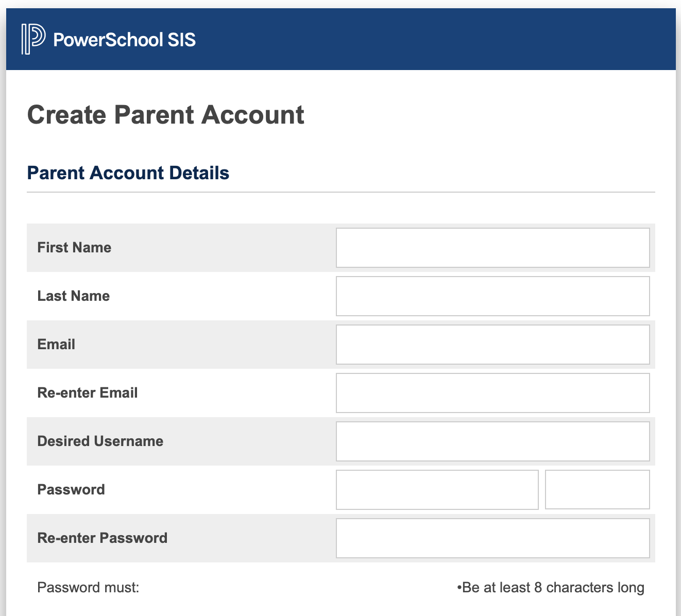The width and height of the screenshot is (681, 616).
Task: Select the Re-enter Password field
Action: (493, 538)
